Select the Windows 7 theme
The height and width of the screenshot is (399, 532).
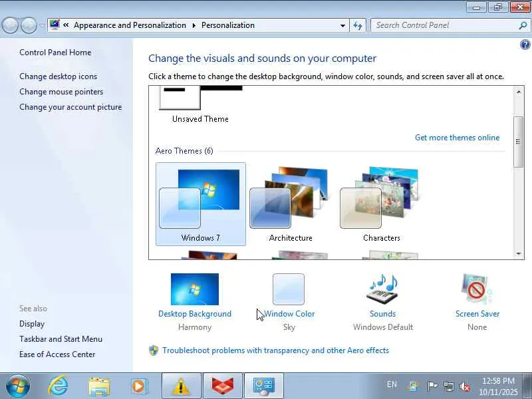[201, 204]
